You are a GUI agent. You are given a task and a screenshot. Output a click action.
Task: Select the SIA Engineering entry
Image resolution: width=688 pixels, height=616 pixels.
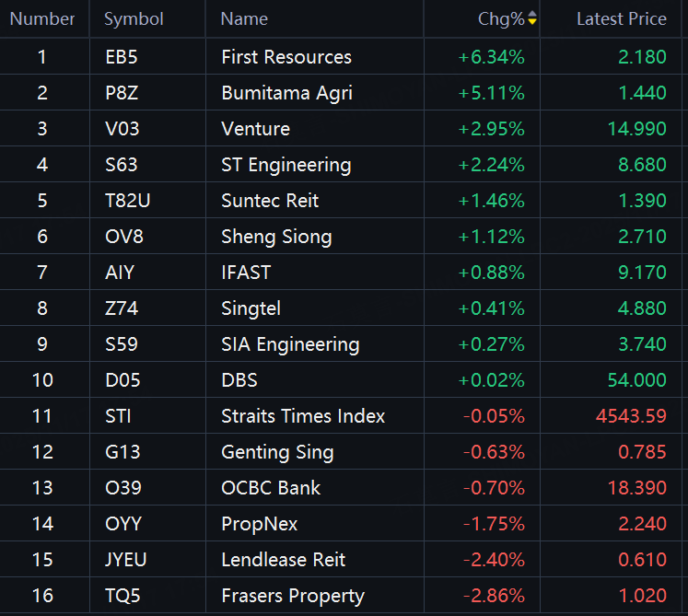click(290, 344)
